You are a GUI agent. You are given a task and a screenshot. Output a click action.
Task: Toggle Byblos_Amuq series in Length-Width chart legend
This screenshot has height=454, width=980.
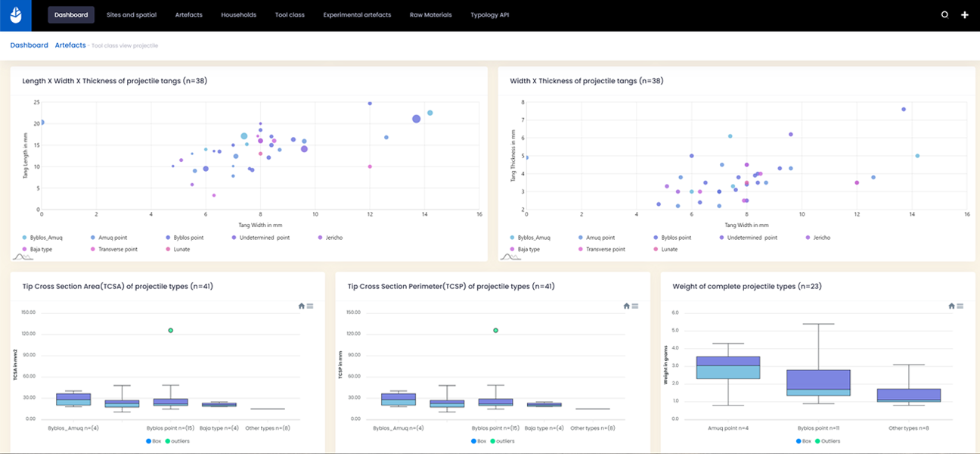click(x=45, y=238)
